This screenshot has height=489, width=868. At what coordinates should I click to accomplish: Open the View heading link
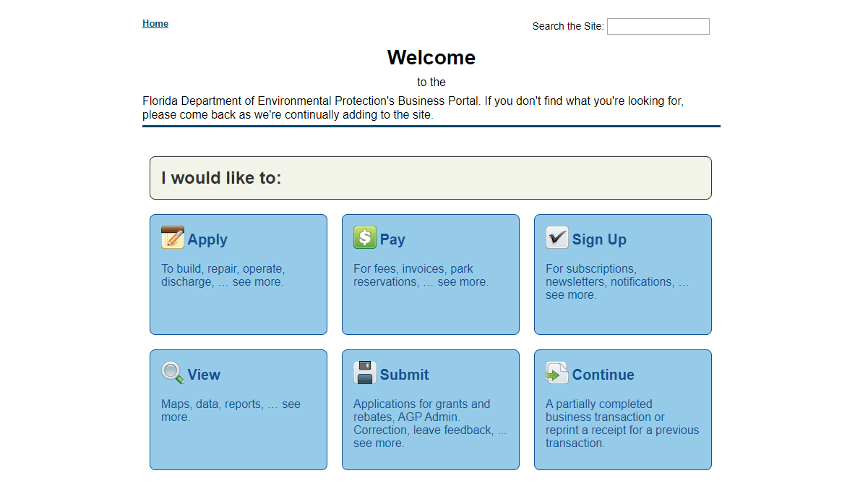[204, 375]
